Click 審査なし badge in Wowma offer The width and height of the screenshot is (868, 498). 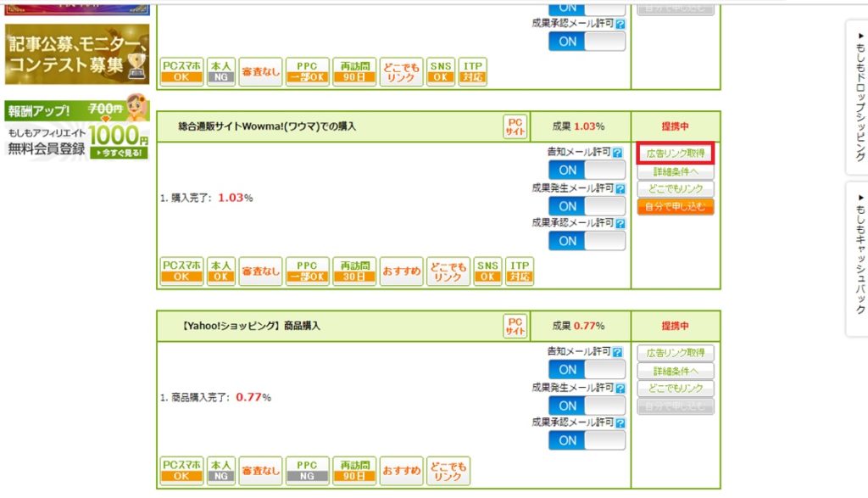point(260,271)
